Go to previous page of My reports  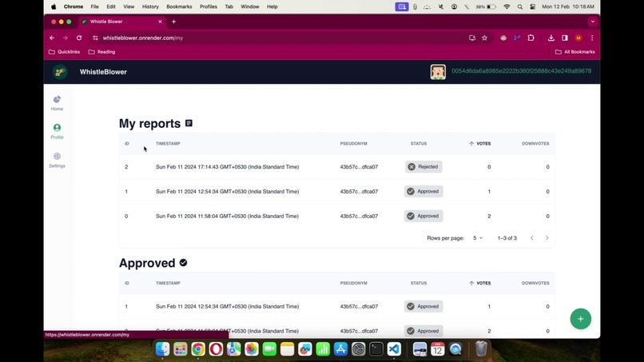tap(532, 238)
